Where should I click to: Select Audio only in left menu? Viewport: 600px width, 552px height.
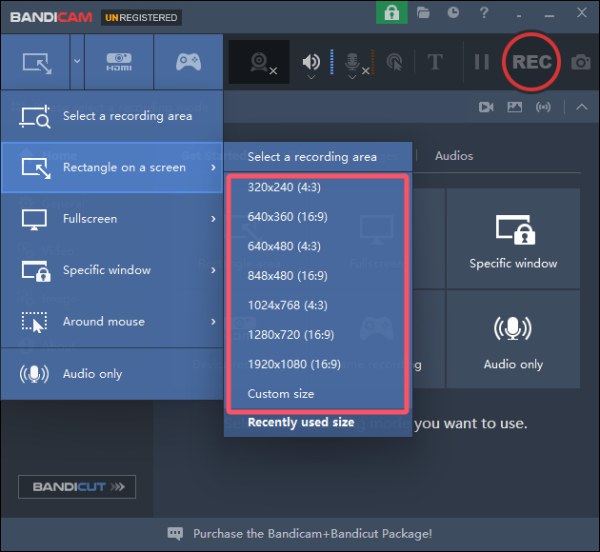click(x=112, y=374)
